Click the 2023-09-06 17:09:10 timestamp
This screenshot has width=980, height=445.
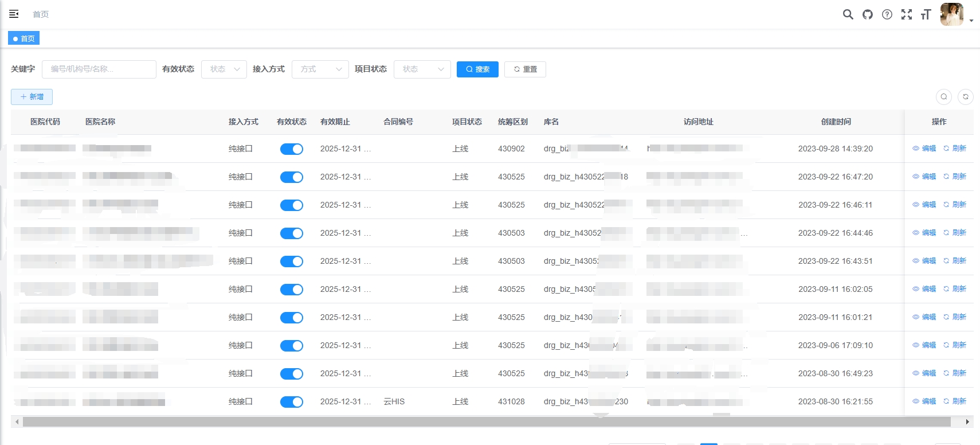pyautogui.click(x=836, y=346)
